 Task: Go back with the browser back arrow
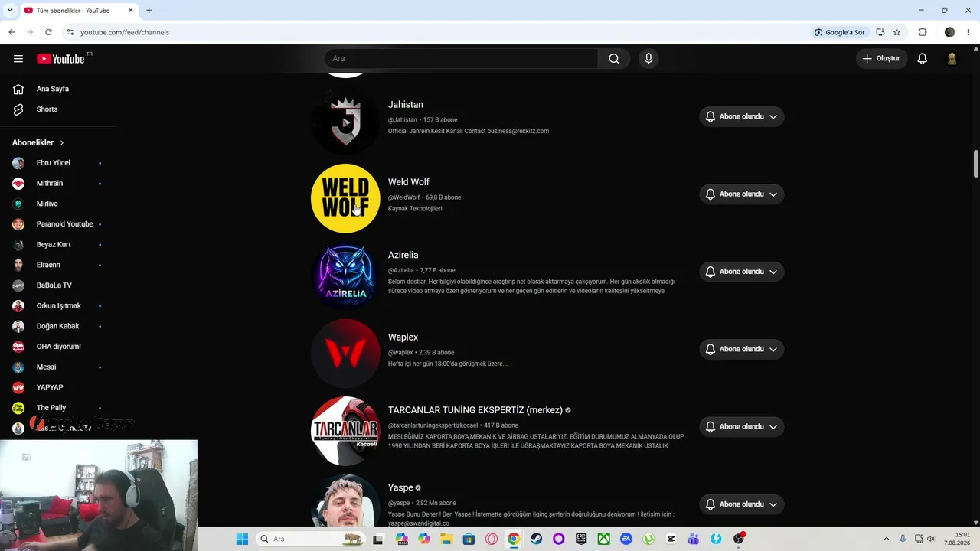[x=11, y=32]
